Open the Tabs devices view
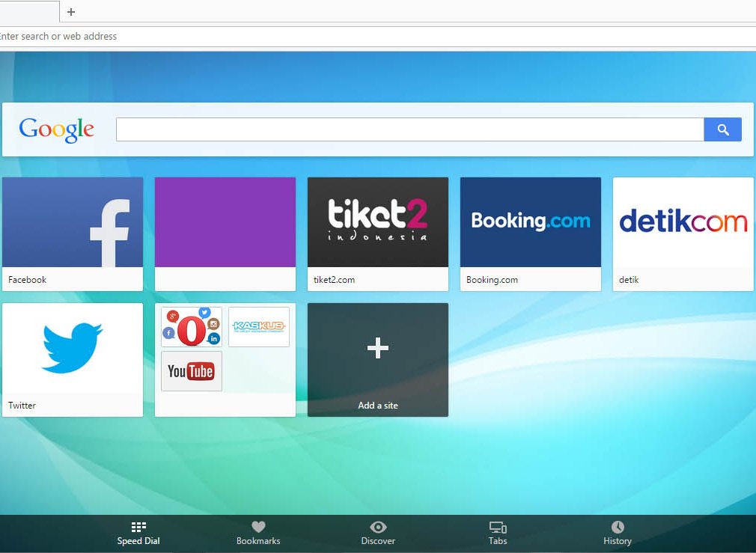This screenshot has height=553, width=756. (498, 534)
